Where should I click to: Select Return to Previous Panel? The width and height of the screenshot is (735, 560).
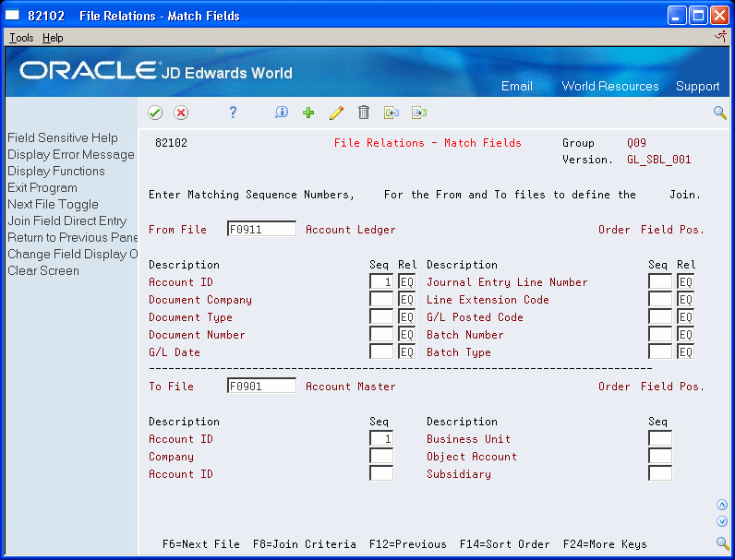tap(73, 237)
